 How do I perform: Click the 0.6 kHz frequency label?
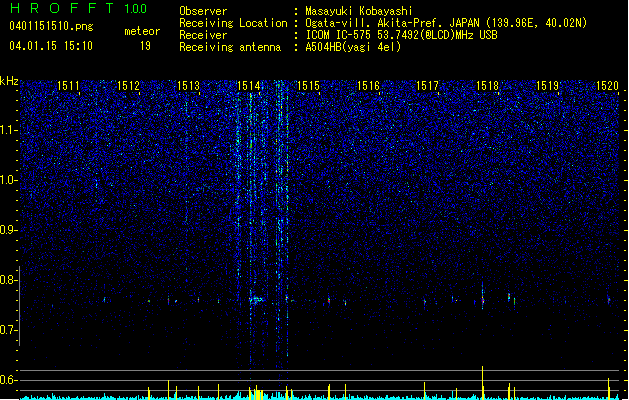coord(8,380)
